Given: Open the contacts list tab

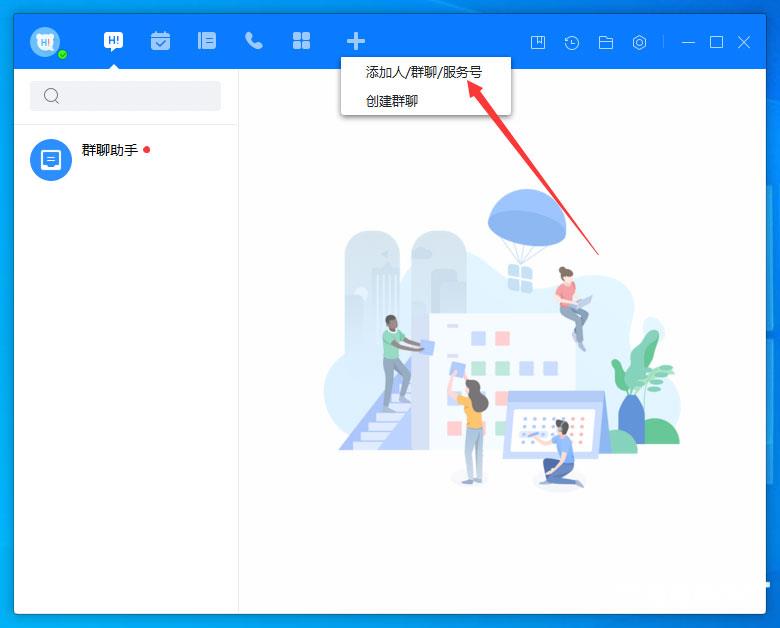Looking at the screenshot, I should point(207,41).
